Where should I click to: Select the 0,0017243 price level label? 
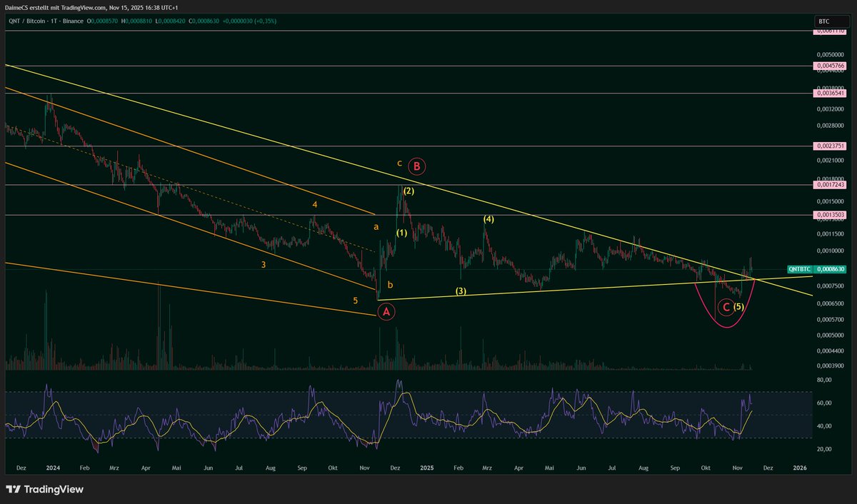pos(831,185)
